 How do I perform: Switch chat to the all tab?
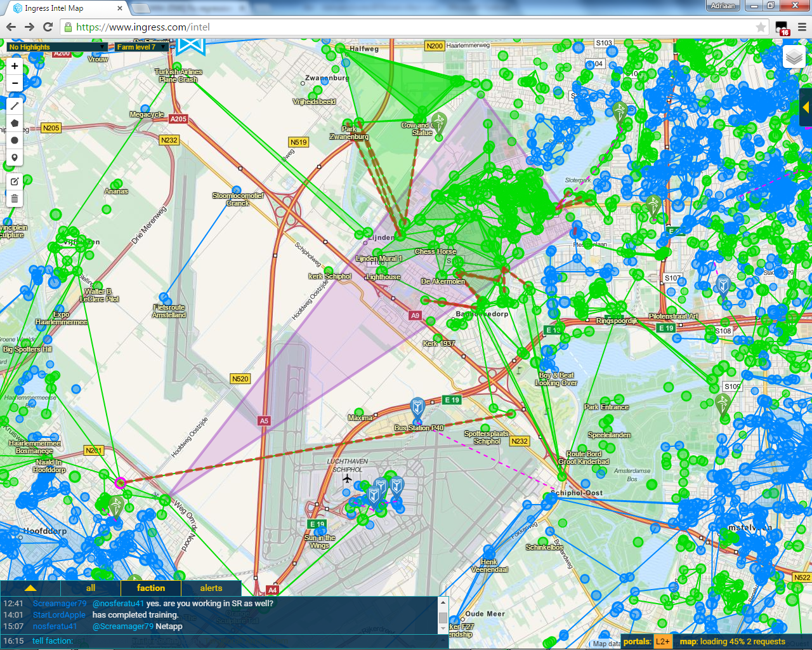(91, 588)
